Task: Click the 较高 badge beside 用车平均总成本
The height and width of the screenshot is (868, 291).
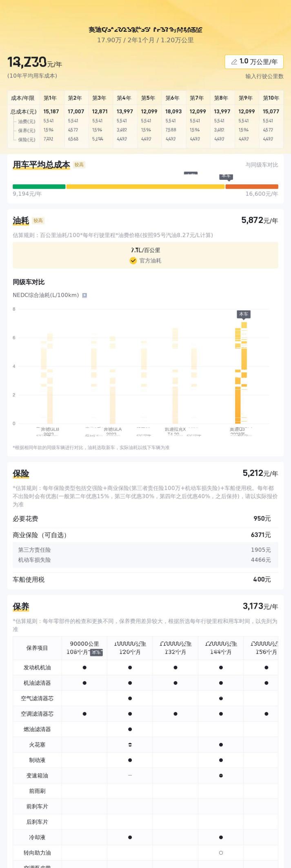Action: (79, 165)
